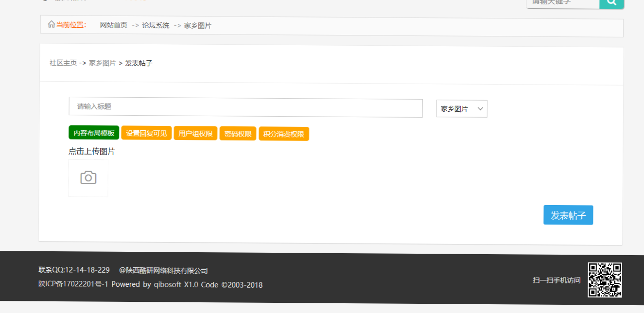644x313 pixels.
Task: Open 家乡图片 link beside 社区主页
Action: (102, 63)
